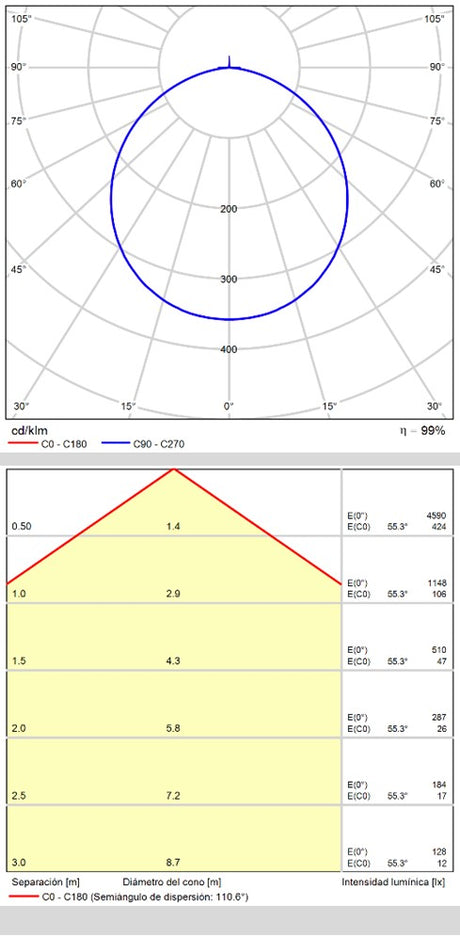Click the Separación [m] column heading
Screen dimensions: 460x936
(45, 882)
